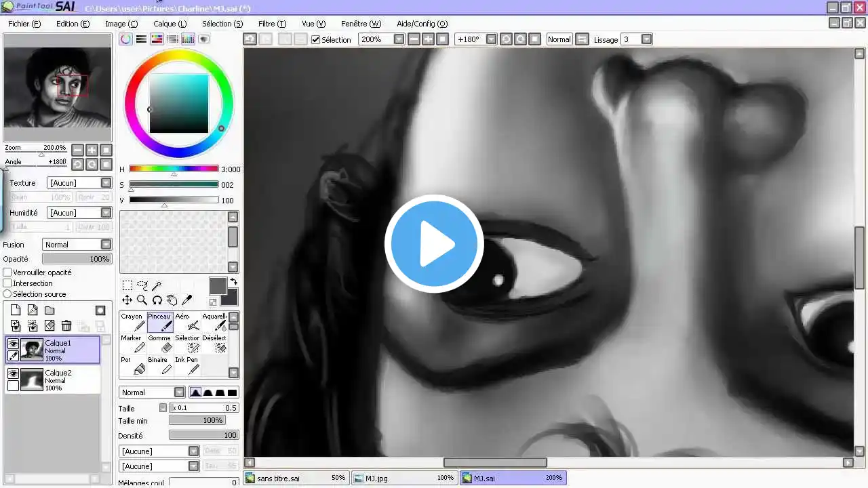This screenshot has height=488, width=868.
Task: Clear the layer with eraser icon
Action: click(50, 326)
